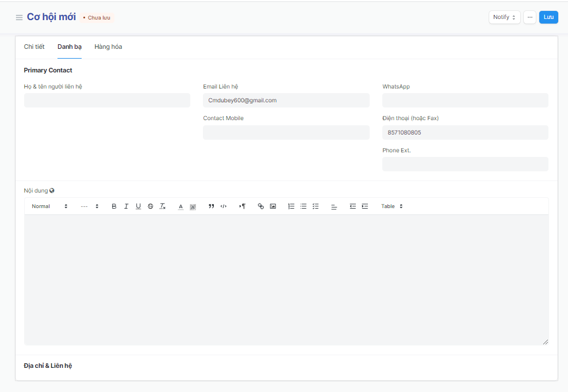Screen dimensions: 568x392
Task: Create an ordered numbered list
Action: click(x=291, y=206)
